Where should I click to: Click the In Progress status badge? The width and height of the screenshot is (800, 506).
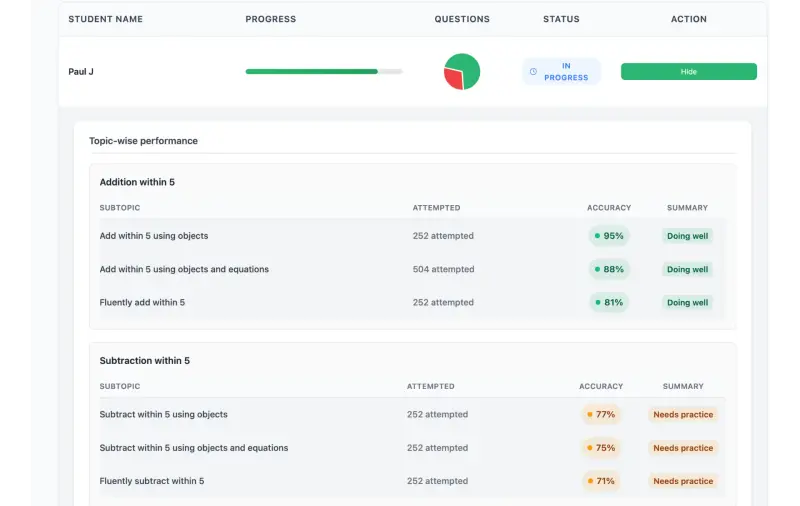click(561, 71)
